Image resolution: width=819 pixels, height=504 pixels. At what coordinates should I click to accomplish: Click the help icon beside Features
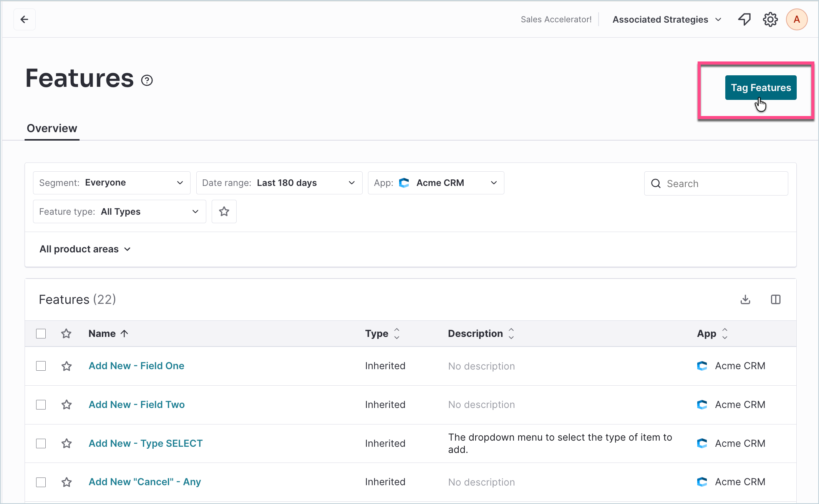147,80
